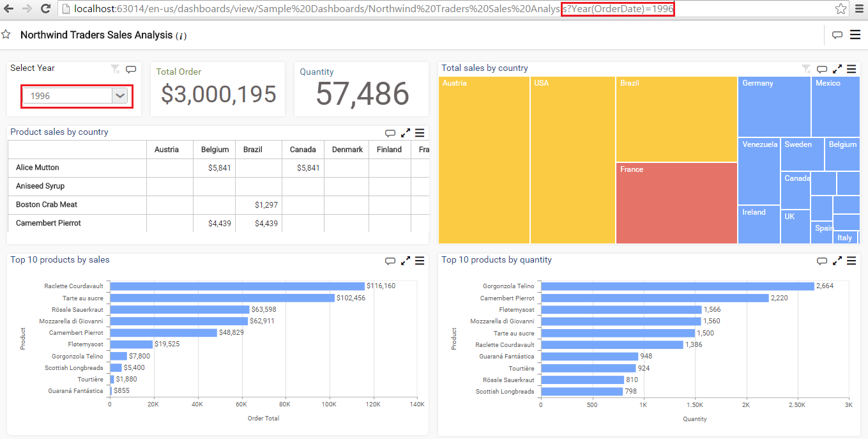Open the Total sales by country widget menu
868x439 pixels.
tap(851, 69)
